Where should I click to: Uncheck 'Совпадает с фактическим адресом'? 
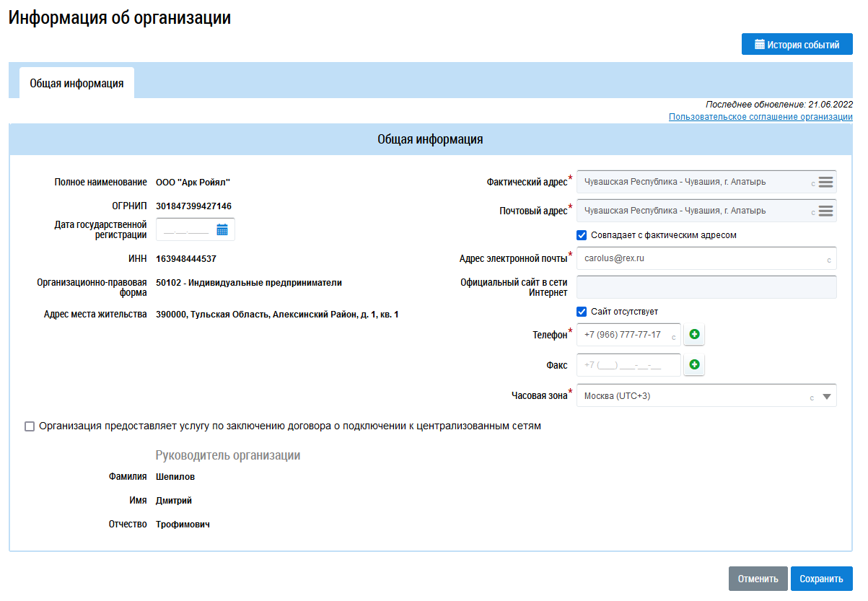point(582,235)
